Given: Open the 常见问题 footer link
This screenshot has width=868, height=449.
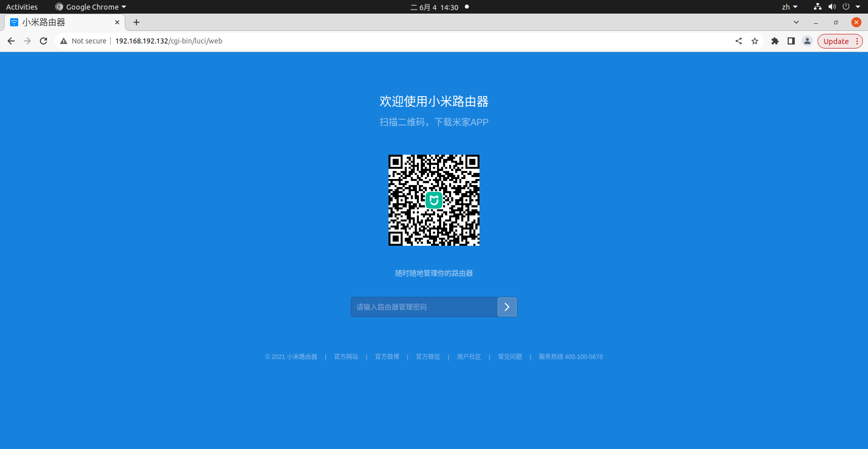Looking at the screenshot, I should click(x=510, y=357).
